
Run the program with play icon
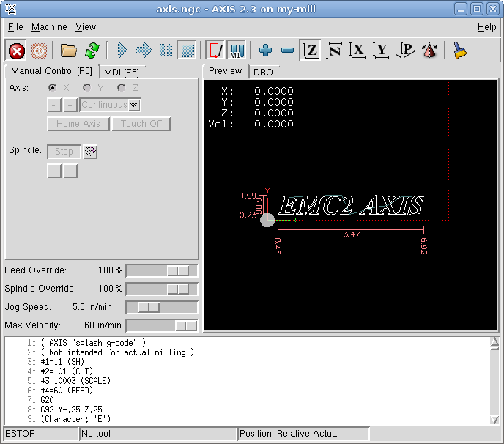122,51
